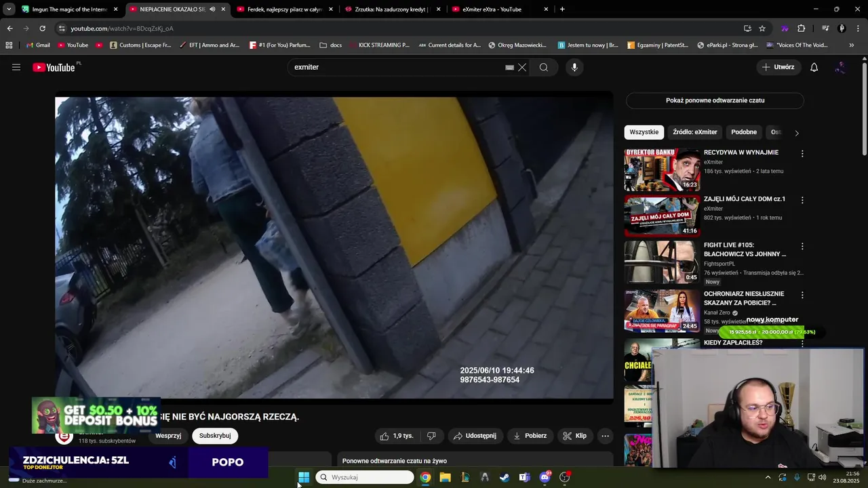
Task: Go back in Chrome history
Action: [x=9, y=28]
